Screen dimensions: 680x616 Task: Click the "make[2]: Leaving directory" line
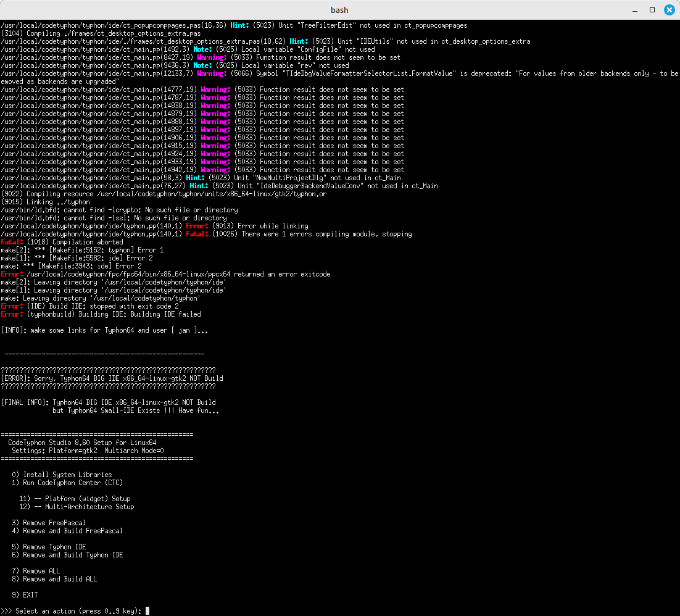click(114, 282)
